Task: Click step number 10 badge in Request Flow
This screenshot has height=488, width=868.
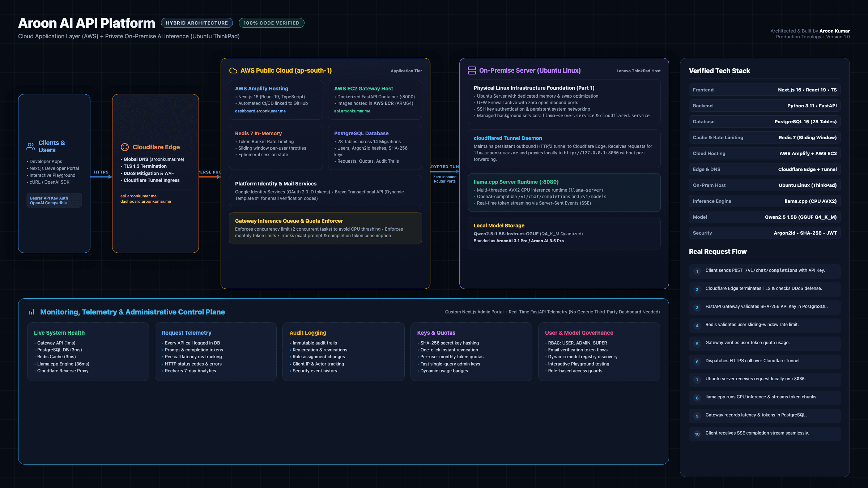Action: point(697,434)
